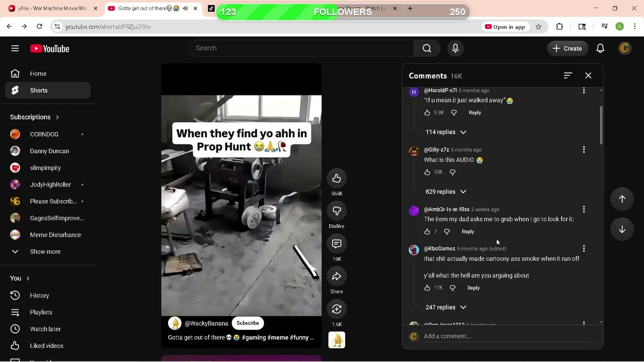Screen dimensions: 644x362
Task: Dislike the comment by @HaroldP-s7l
Action: (454, 113)
